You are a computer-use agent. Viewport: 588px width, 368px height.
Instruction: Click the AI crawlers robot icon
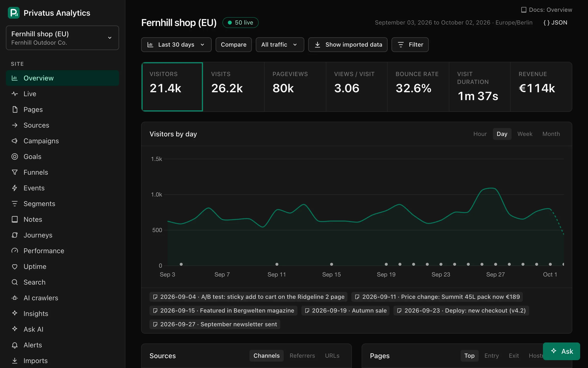point(15,298)
